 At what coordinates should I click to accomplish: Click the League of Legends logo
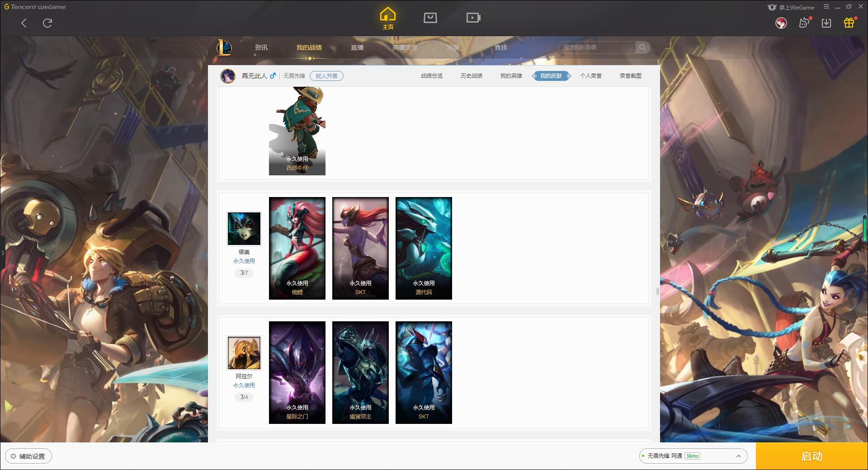[x=224, y=47]
